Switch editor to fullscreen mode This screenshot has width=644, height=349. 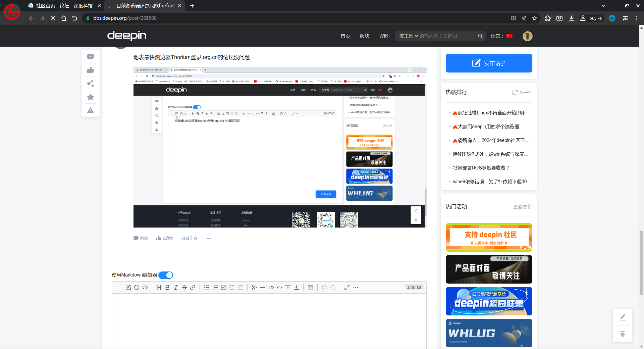point(347,288)
